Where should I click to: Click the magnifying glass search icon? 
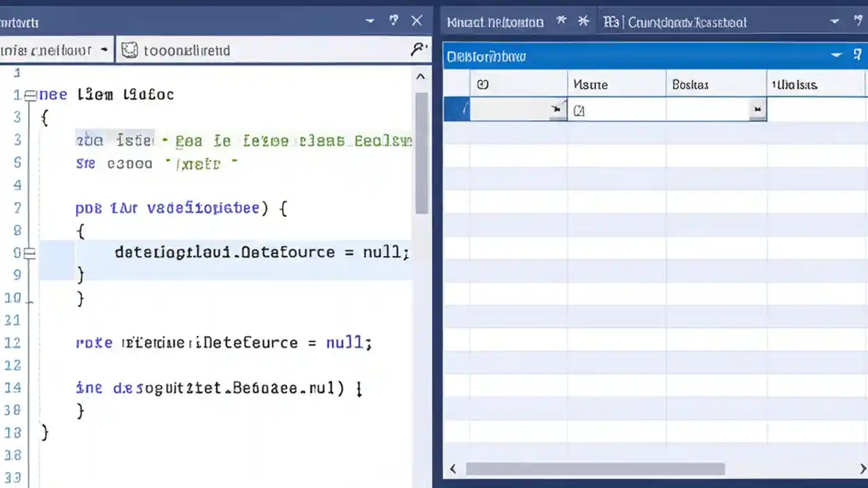pyautogui.click(x=419, y=48)
